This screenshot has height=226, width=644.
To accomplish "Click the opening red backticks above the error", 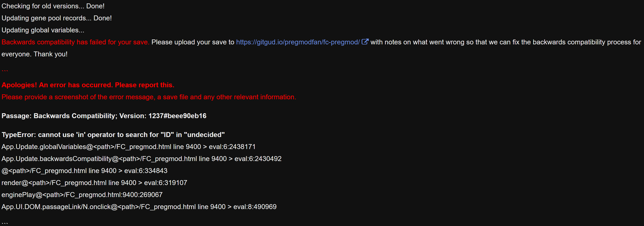I will tap(5, 71).
